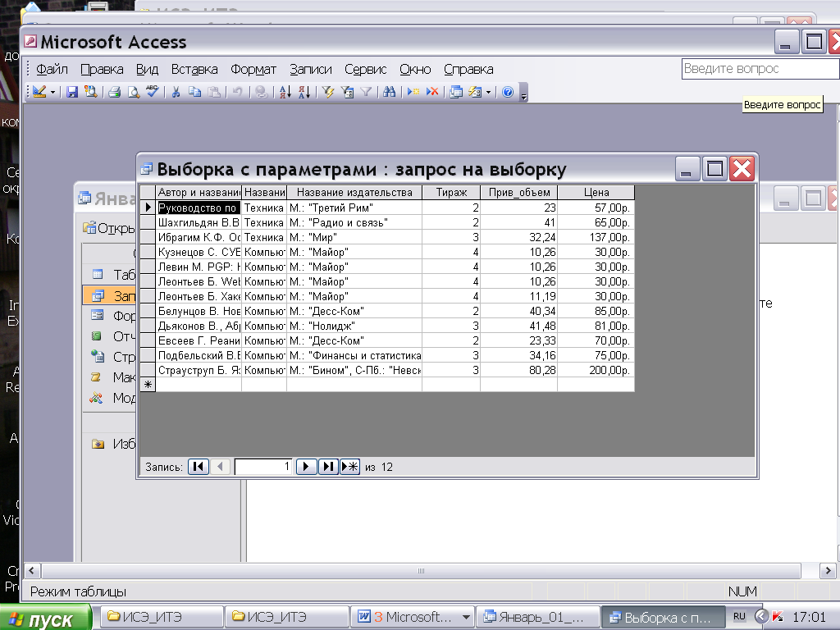Image resolution: width=840 pixels, height=630 pixels.
Task: Open the View mode dropdown arrow
Action: [x=52, y=92]
